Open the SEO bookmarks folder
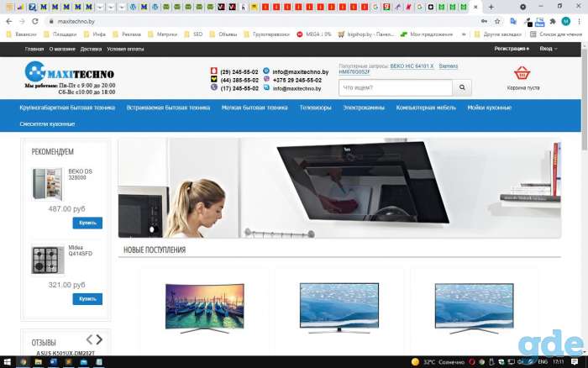Viewport: 588px width, 368px height. click(193, 34)
